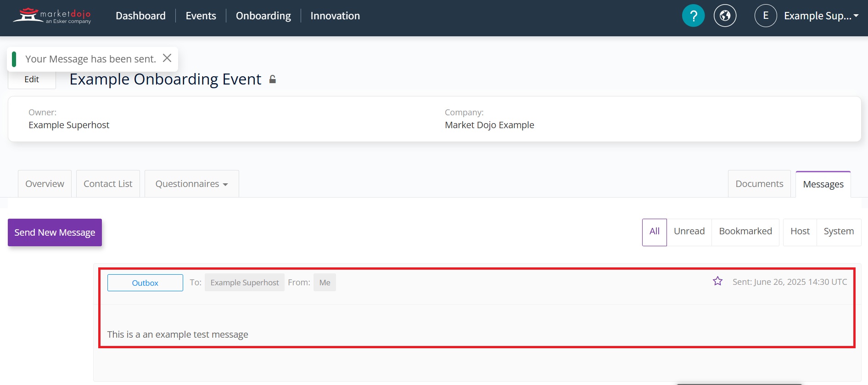This screenshot has width=868, height=385.
Task: Open the Questionnaires dropdown tab
Action: [191, 184]
